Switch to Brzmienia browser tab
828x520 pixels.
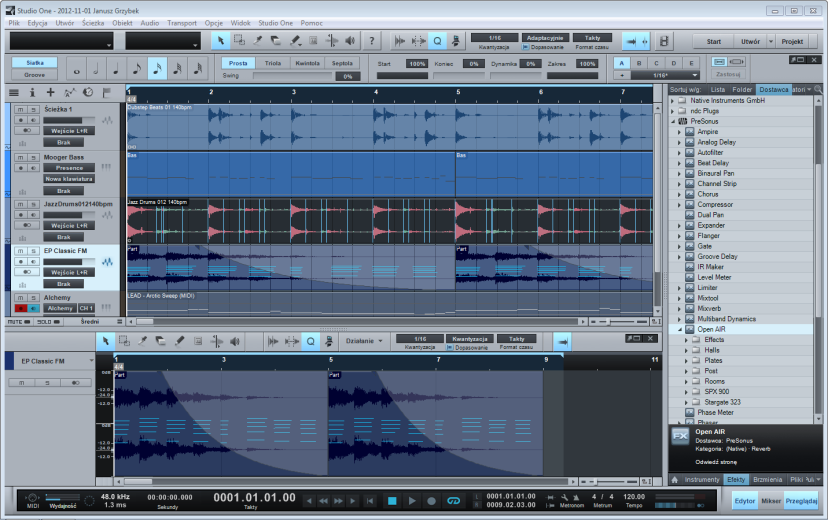tap(767, 479)
